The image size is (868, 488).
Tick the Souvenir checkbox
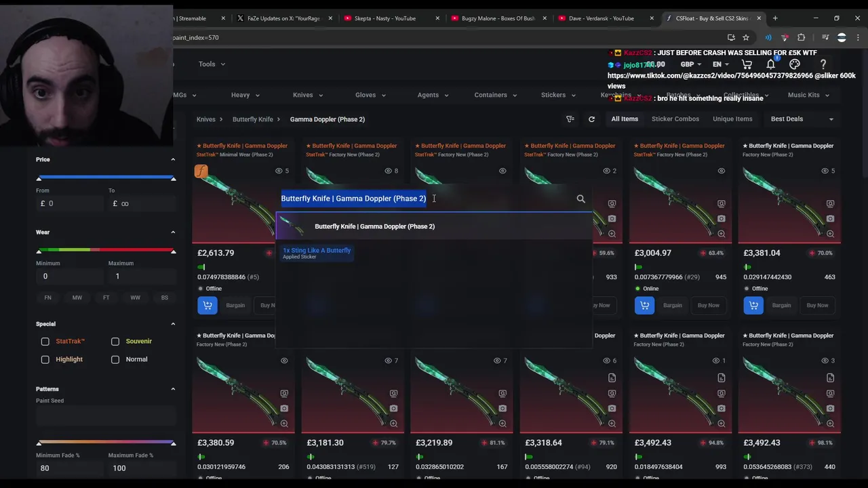[115, 342]
